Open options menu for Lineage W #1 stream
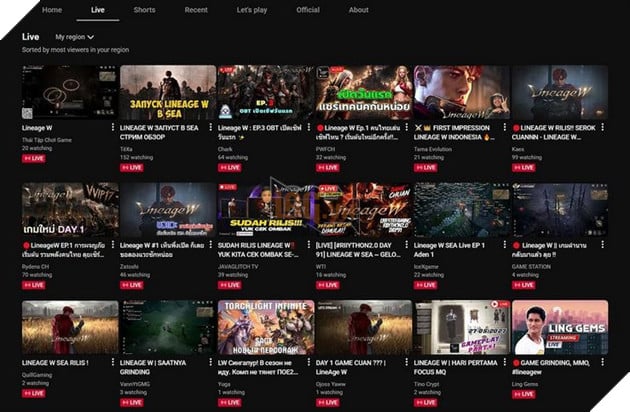630x412 pixels. pyautogui.click(x=211, y=245)
